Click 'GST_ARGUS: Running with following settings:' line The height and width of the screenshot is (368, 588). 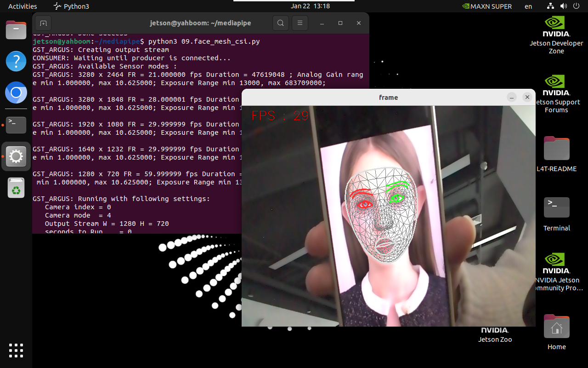click(x=121, y=199)
